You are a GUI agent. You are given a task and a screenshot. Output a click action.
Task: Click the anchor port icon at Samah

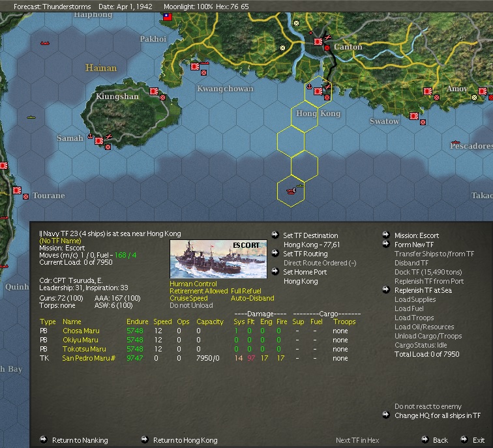[90, 136]
